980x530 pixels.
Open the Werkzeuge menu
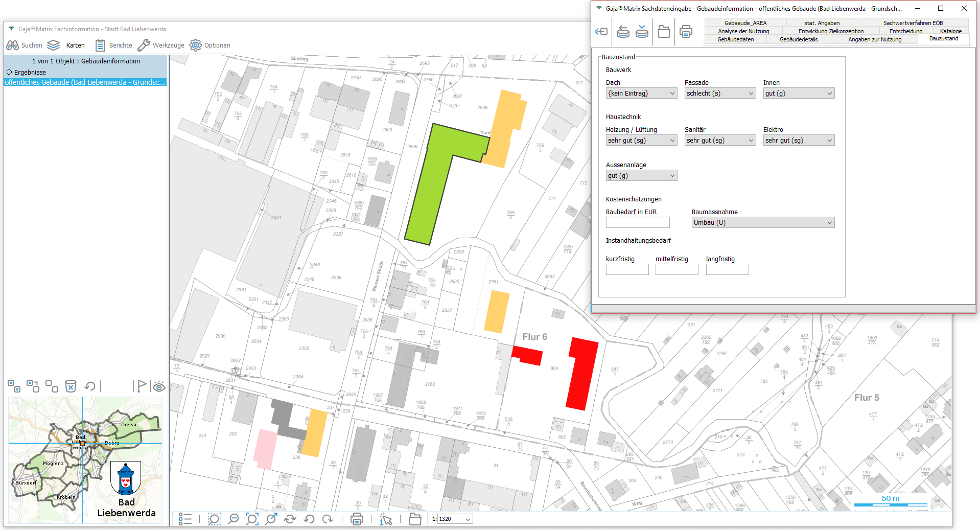(x=161, y=45)
